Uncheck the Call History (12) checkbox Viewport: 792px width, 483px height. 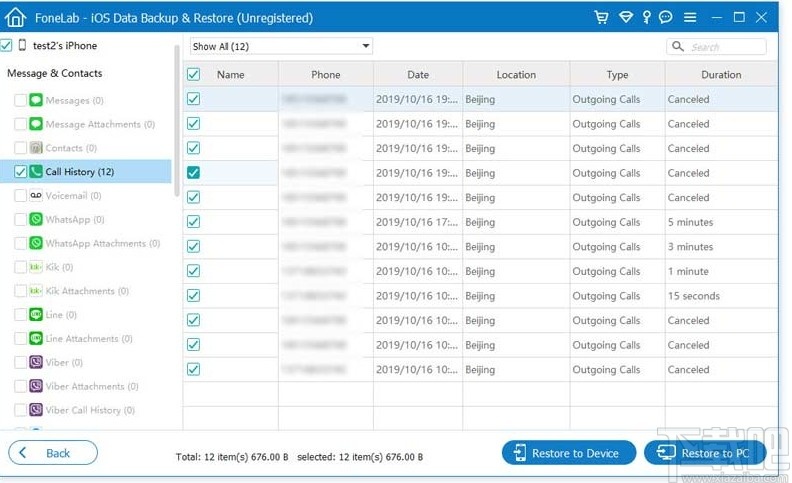20,172
